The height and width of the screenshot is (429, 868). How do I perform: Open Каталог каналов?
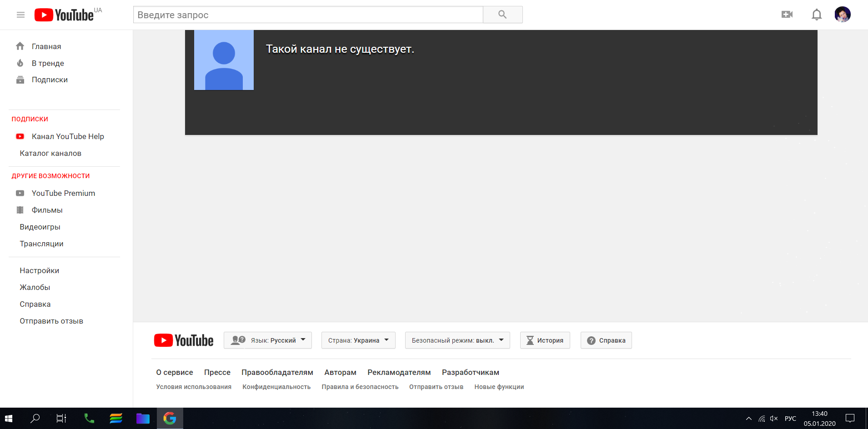pyautogui.click(x=50, y=153)
